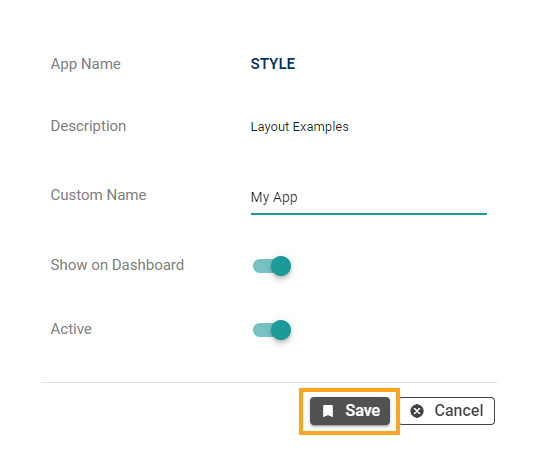Screen dimensions: 536x459
Task: Click the Active toggle knob
Action: pos(281,330)
